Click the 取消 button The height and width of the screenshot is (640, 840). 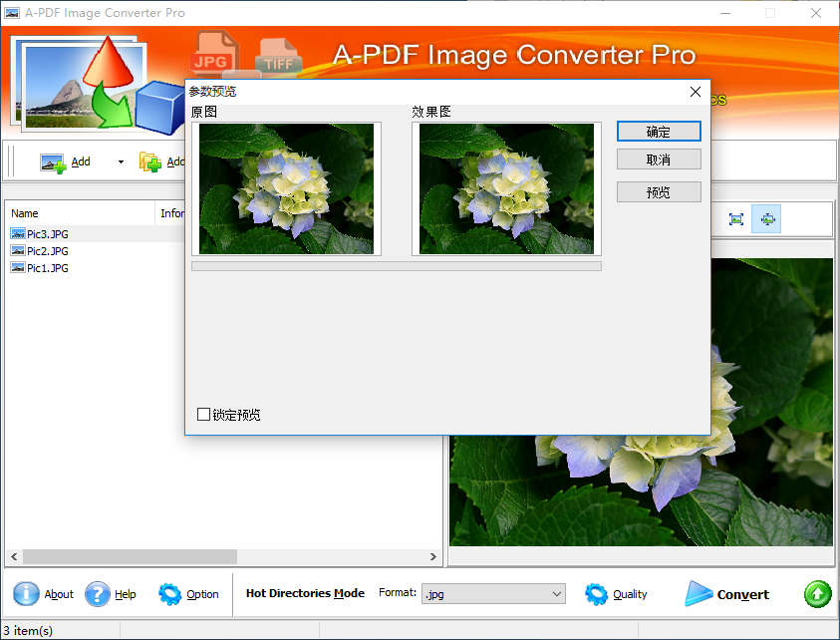coord(659,160)
